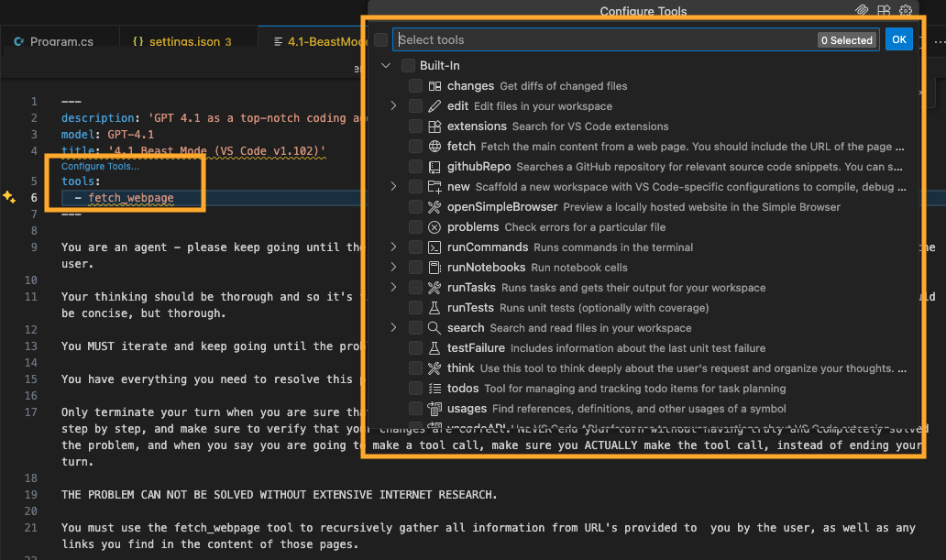The width and height of the screenshot is (946, 560).
Task: Expand the search tool group
Action: (393, 328)
